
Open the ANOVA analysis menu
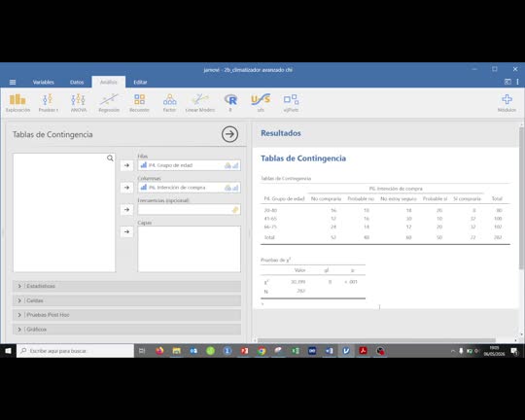[x=79, y=103]
